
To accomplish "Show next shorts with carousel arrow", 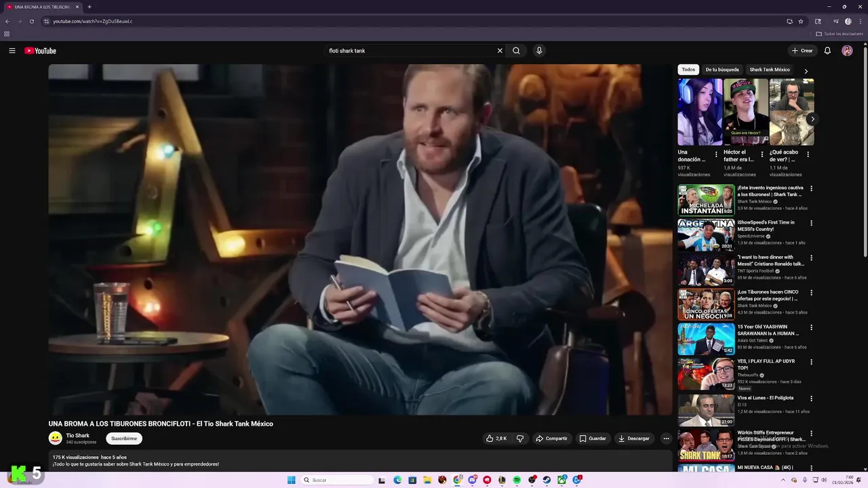I will 812,119.
